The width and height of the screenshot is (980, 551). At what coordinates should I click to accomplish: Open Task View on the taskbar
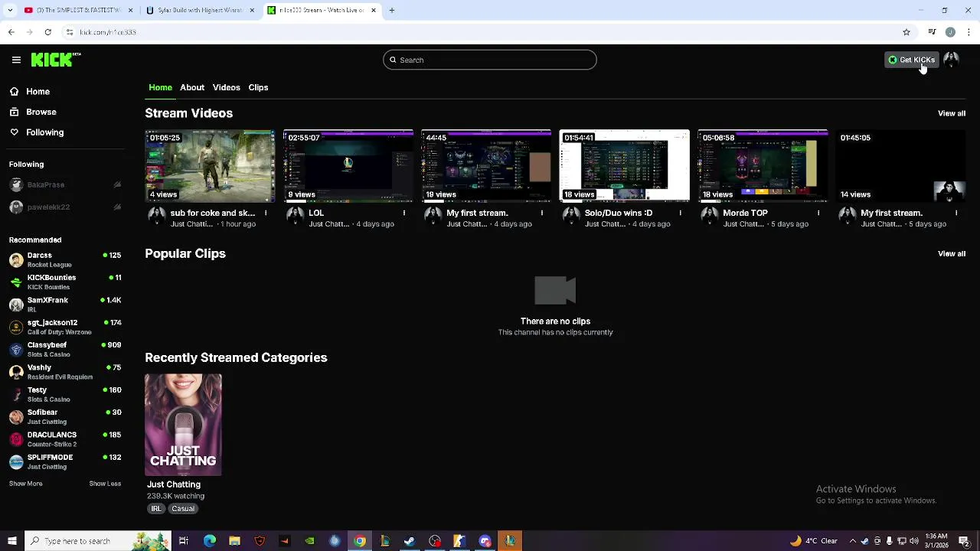coord(184,541)
